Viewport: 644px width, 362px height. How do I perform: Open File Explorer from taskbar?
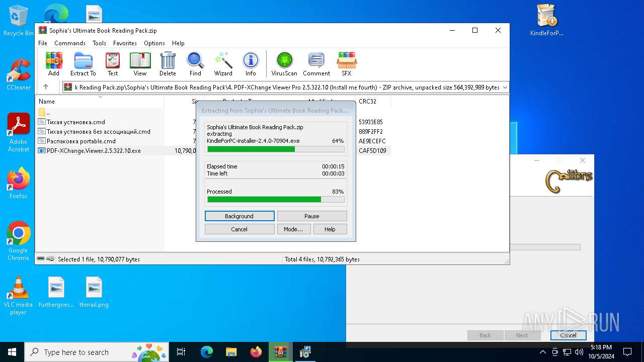pyautogui.click(x=231, y=352)
